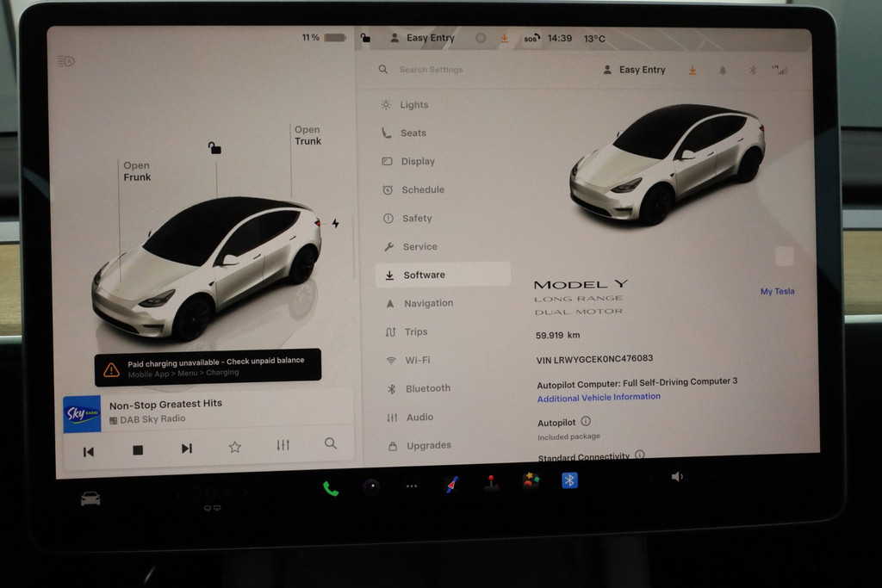882x588 pixels.
Task: Open the Bluetooth app in bottom dock
Action: click(569, 480)
